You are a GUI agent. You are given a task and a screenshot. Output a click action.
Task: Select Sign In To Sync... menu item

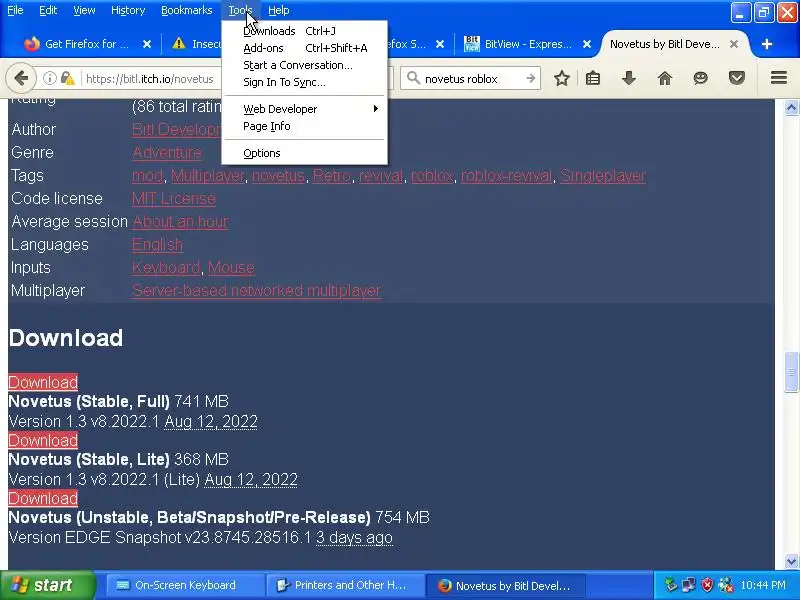305,82
